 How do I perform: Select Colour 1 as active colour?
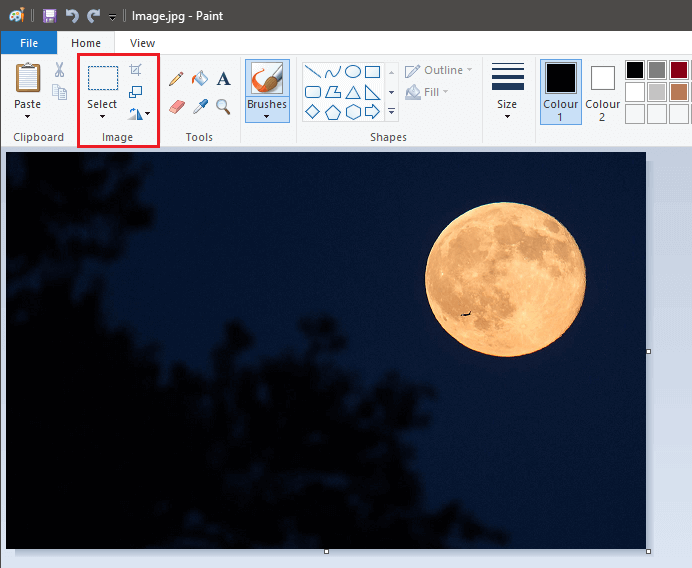[x=560, y=90]
